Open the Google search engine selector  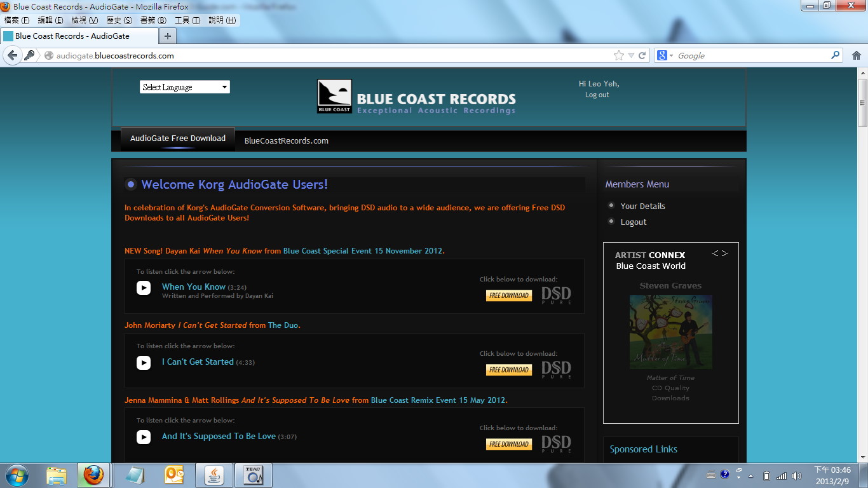[664, 55]
